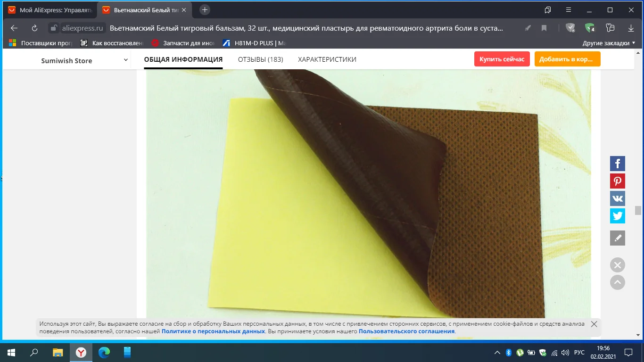The height and width of the screenshot is (362, 644).
Task: Share the product on Pinterest
Action: tap(618, 181)
